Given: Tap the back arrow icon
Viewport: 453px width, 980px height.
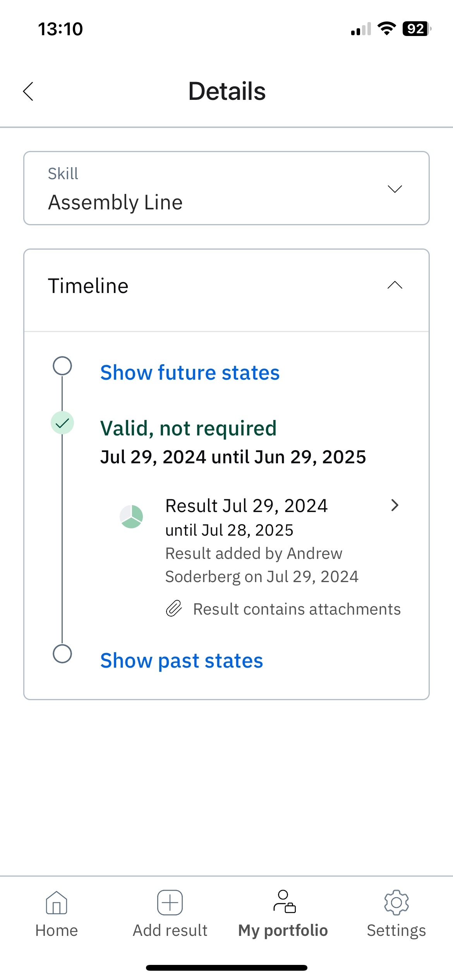Looking at the screenshot, I should pyautogui.click(x=28, y=91).
